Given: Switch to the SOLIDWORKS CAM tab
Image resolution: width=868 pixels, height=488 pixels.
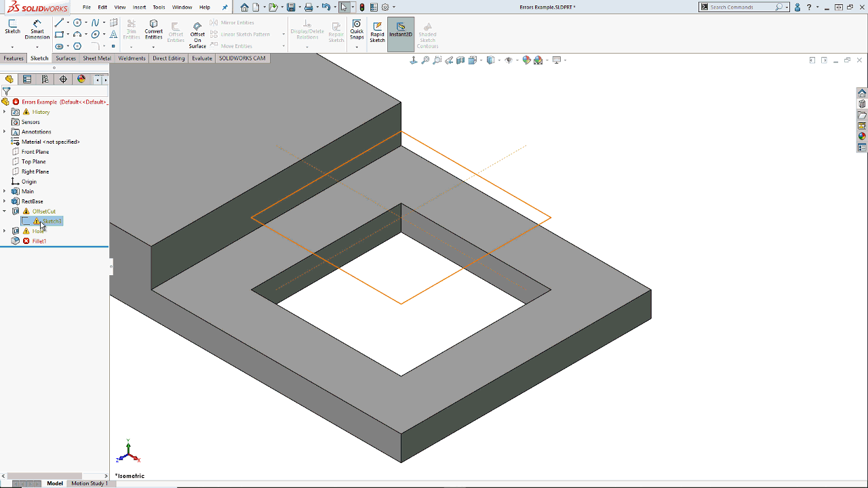Looking at the screenshot, I should point(242,58).
